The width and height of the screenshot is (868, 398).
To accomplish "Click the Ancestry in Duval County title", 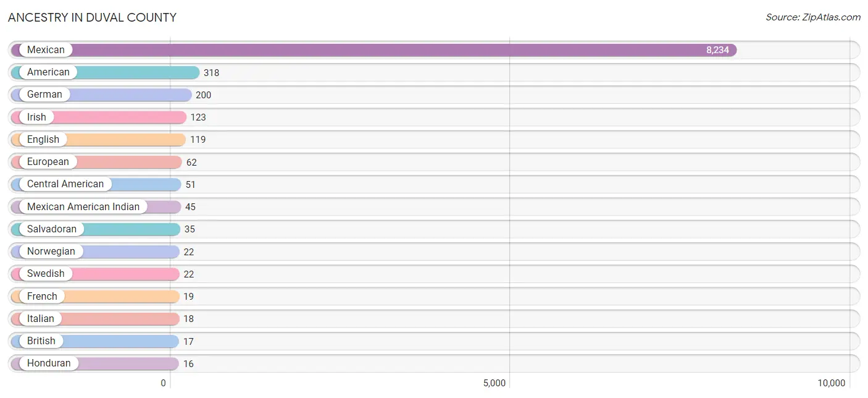I will point(92,17).
